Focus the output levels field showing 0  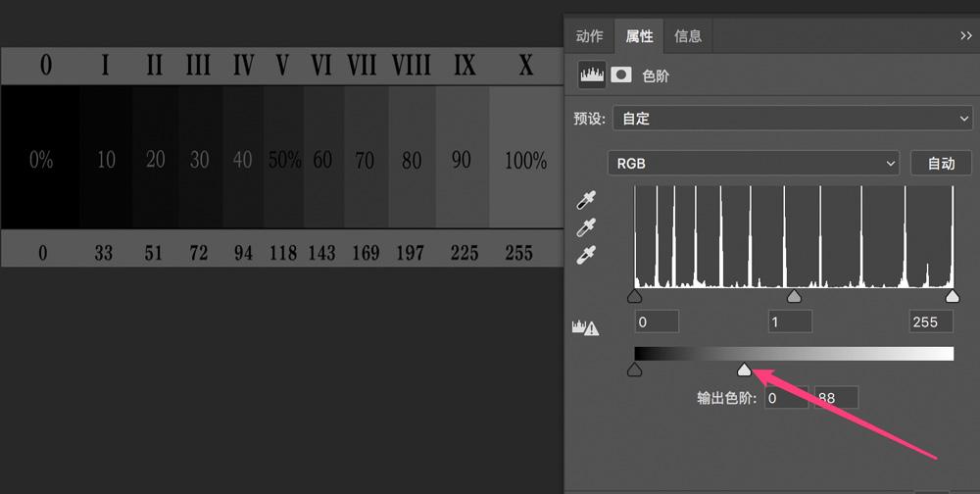(786, 398)
